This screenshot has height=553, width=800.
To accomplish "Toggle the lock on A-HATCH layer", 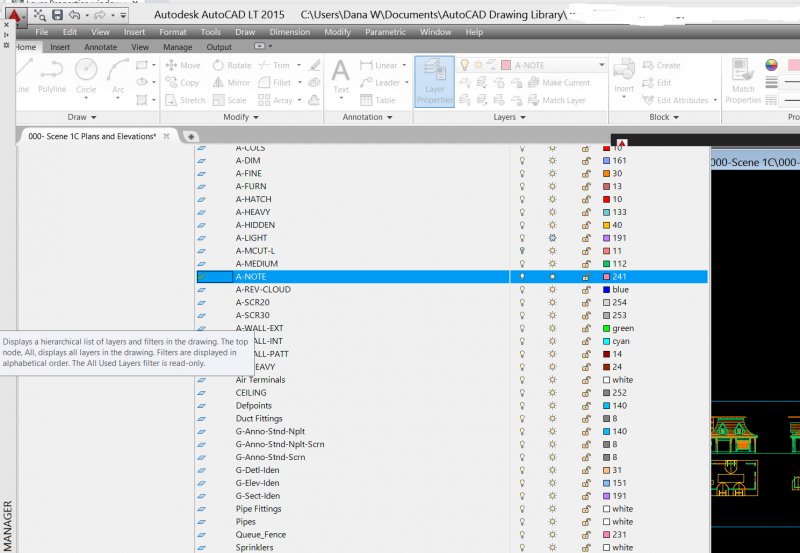I will (586, 199).
